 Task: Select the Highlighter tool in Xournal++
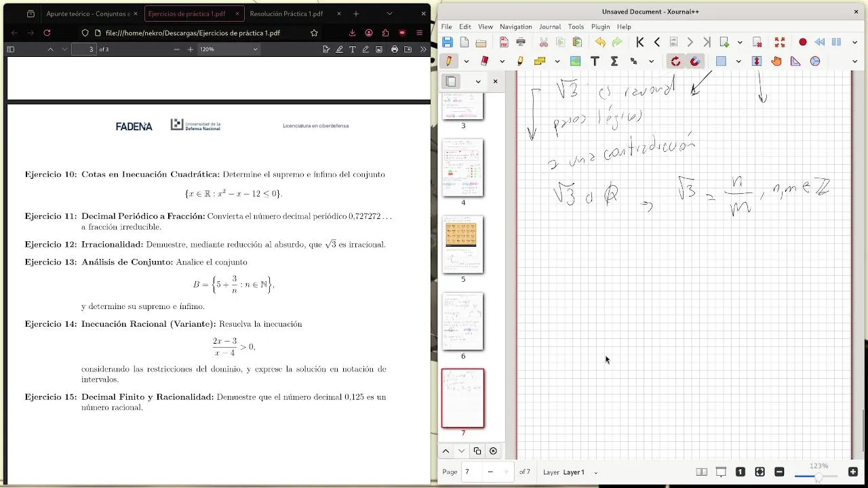click(x=520, y=61)
